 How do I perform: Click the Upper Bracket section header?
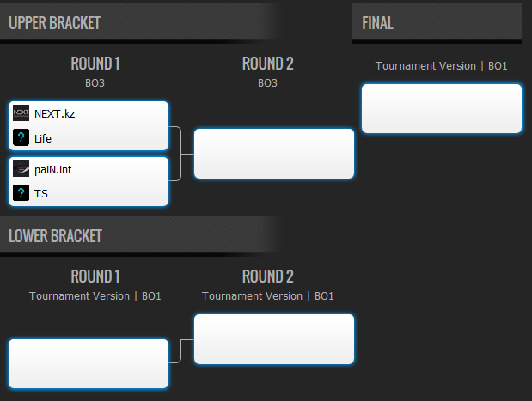[x=55, y=23]
